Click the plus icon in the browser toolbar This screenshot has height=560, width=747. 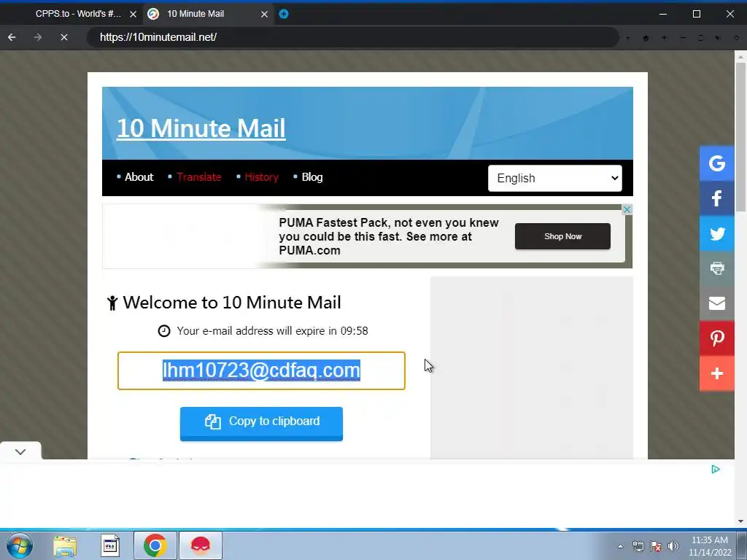coord(664,38)
